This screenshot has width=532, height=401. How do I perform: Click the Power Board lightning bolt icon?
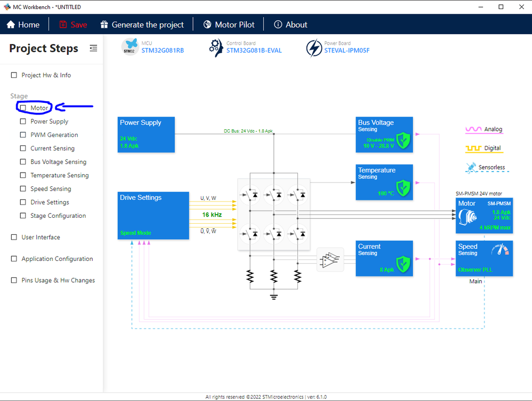click(x=314, y=48)
